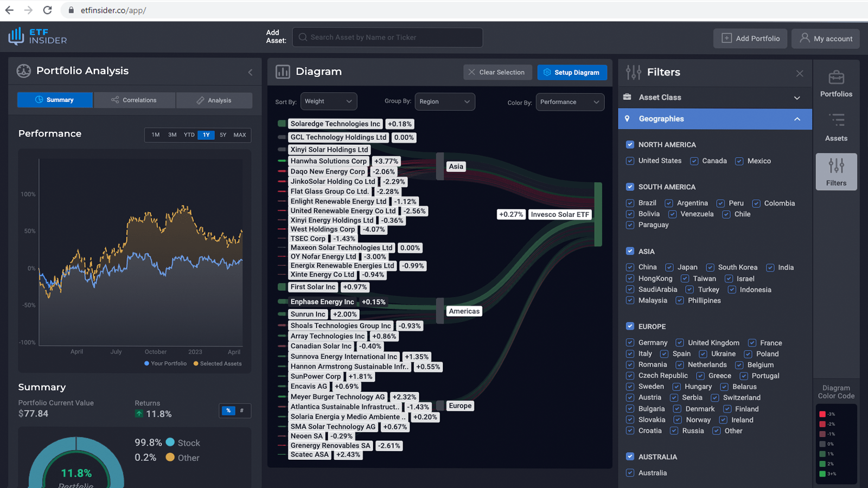Image resolution: width=868 pixels, height=488 pixels.
Task: Switch to the Analysis tab
Action: (x=214, y=100)
